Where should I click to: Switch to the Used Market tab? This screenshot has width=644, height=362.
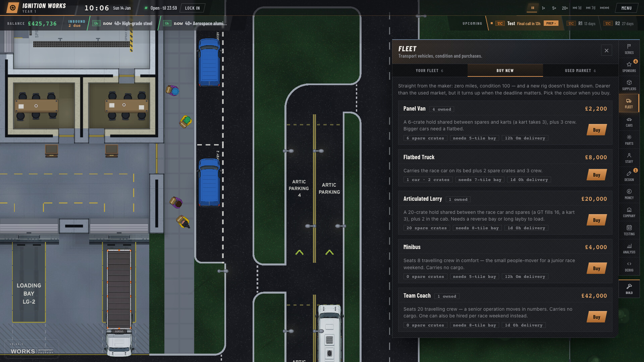pos(581,70)
